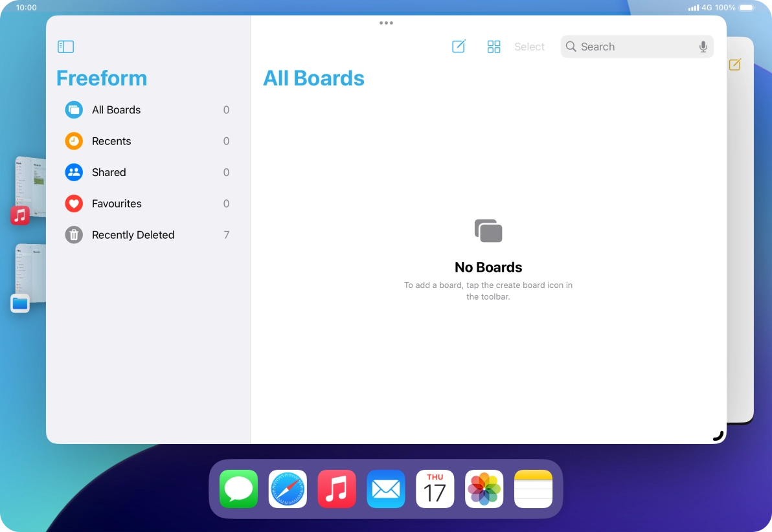The height and width of the screenshot is (532, 772).
Task: Launch Safari from the dock
Action: (x=288, y=489)
